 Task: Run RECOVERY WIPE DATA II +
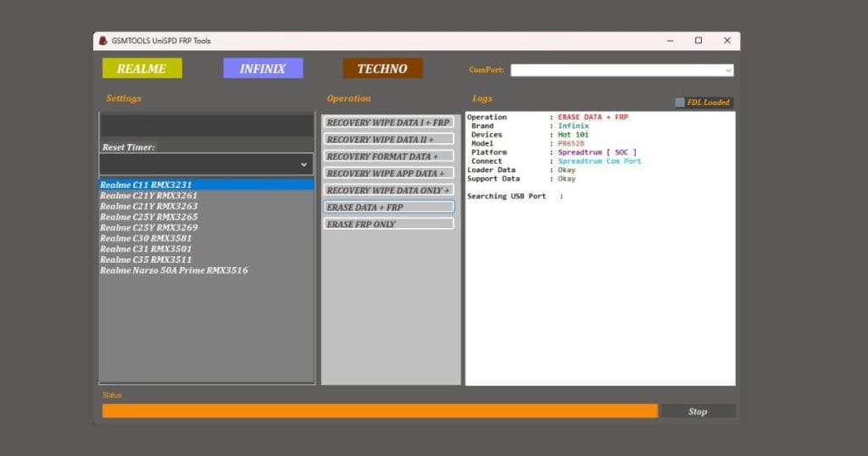point(388,140)
